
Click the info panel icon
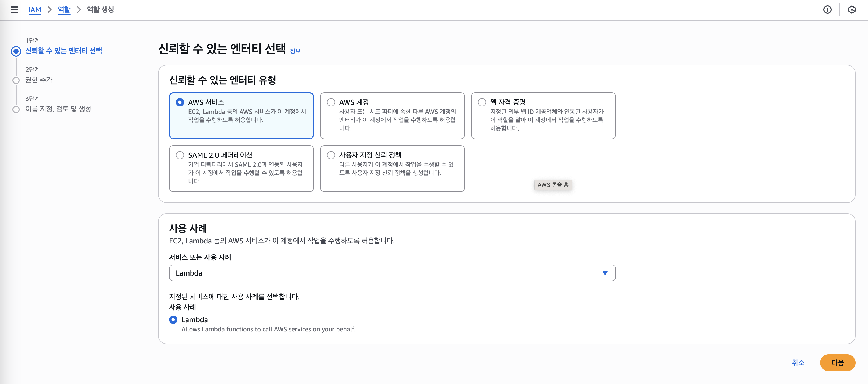point(827,10)
